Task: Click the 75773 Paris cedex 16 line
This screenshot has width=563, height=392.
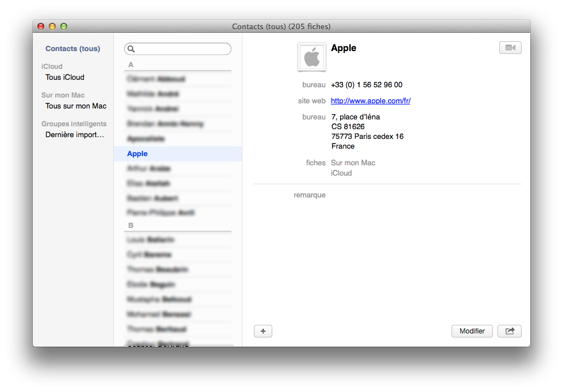Action: coord(367,136)
